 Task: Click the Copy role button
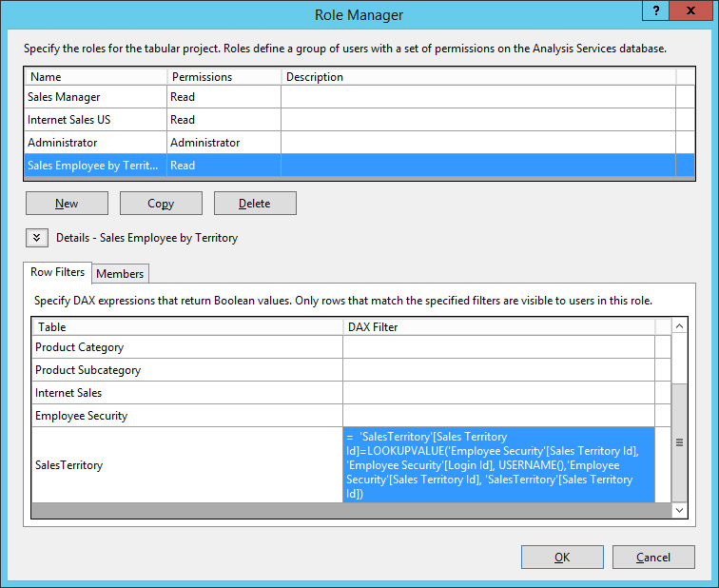[x=161, y=204]
